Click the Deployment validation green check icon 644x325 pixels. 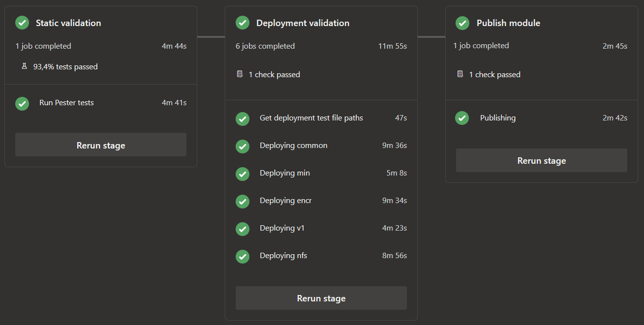pos(243,23)
